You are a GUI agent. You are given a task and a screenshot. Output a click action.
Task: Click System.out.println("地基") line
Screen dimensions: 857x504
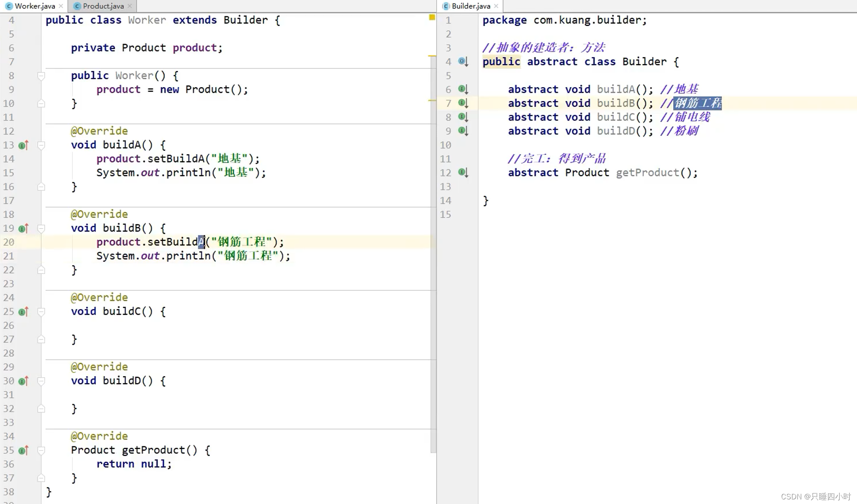click(x=181, y=173)
